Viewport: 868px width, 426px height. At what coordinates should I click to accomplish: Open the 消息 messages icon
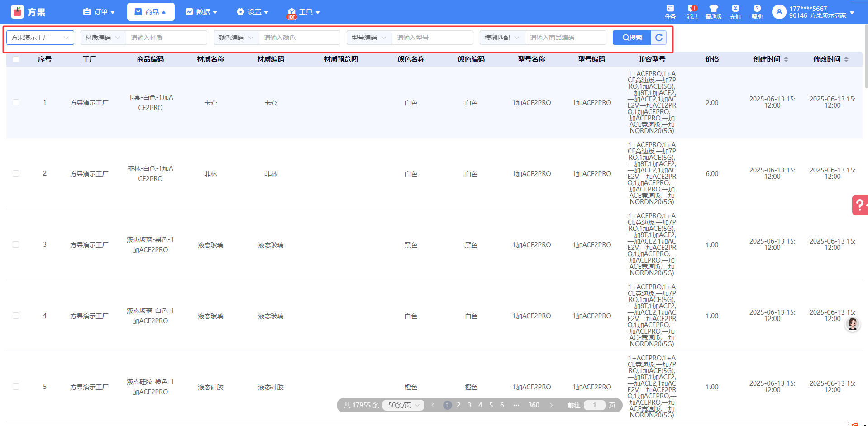692,12
